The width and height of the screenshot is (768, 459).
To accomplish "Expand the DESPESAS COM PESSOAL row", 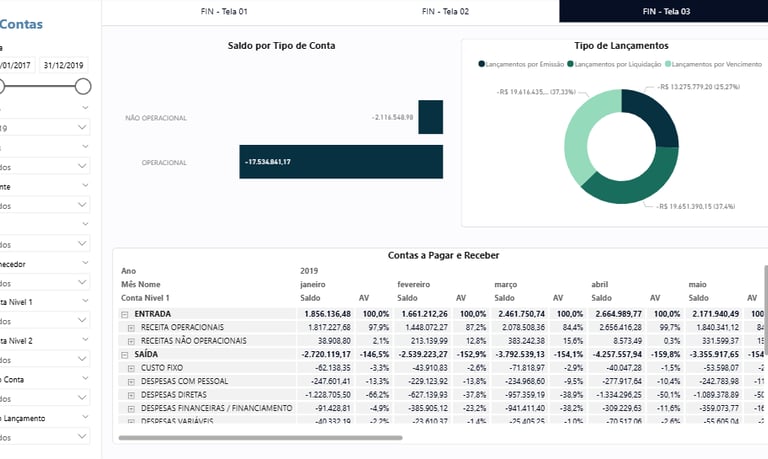I will (x=132, y=382).
